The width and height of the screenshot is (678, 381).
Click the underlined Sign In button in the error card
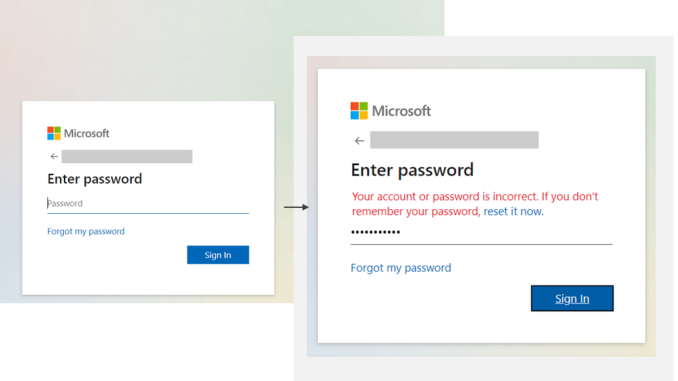point(572,298)
